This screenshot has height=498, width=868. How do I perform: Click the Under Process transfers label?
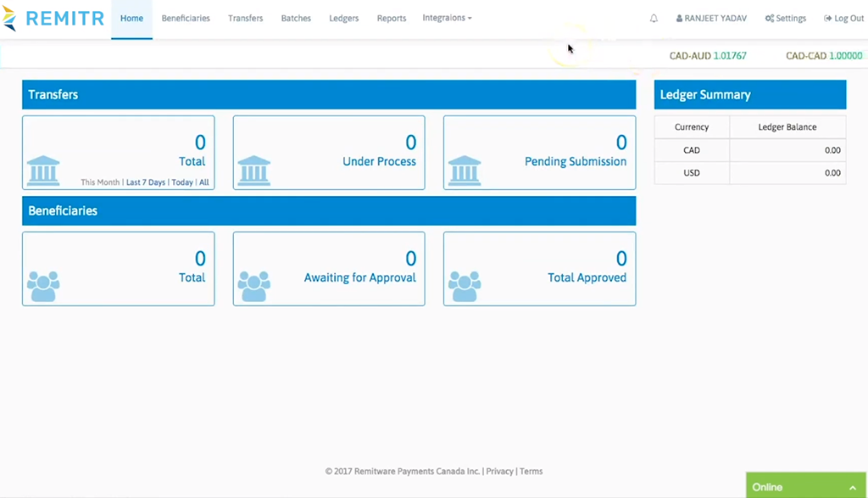coord(379,161)
